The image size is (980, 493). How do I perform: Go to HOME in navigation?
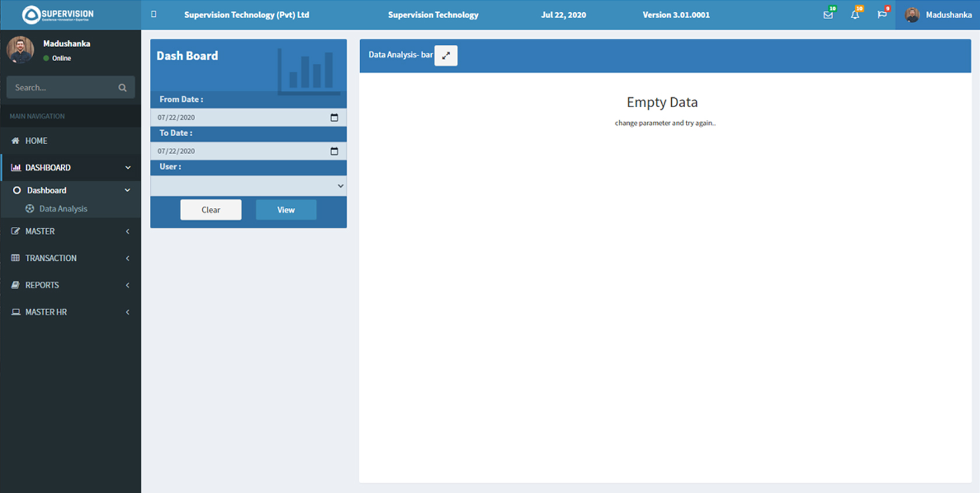pos(36,141)
